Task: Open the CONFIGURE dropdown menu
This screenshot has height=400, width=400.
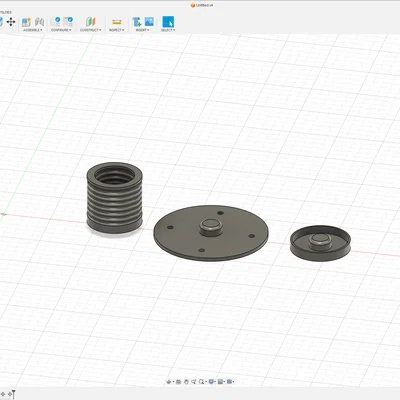Action: click(x=61, y=30)
